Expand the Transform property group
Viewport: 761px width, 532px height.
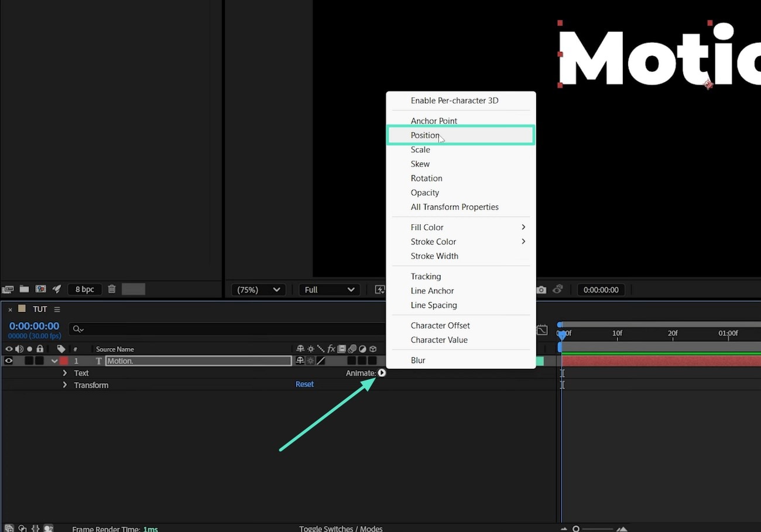[x=65, y=385]
